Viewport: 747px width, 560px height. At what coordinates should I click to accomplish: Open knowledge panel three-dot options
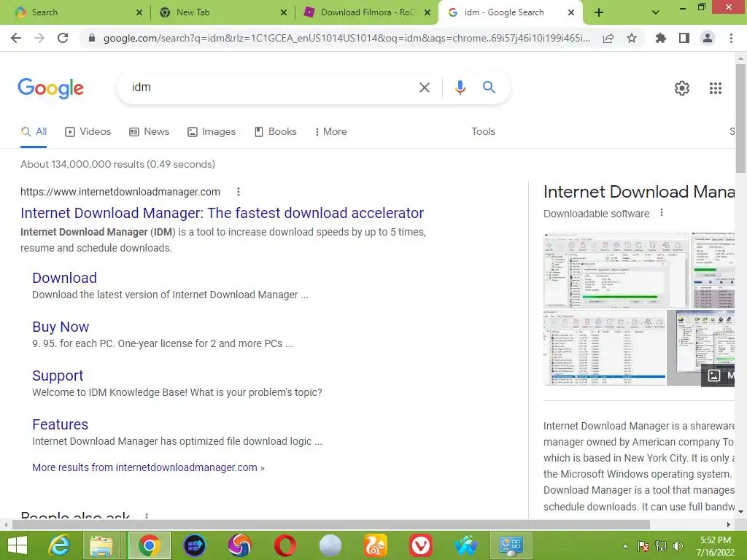(661, 213)
